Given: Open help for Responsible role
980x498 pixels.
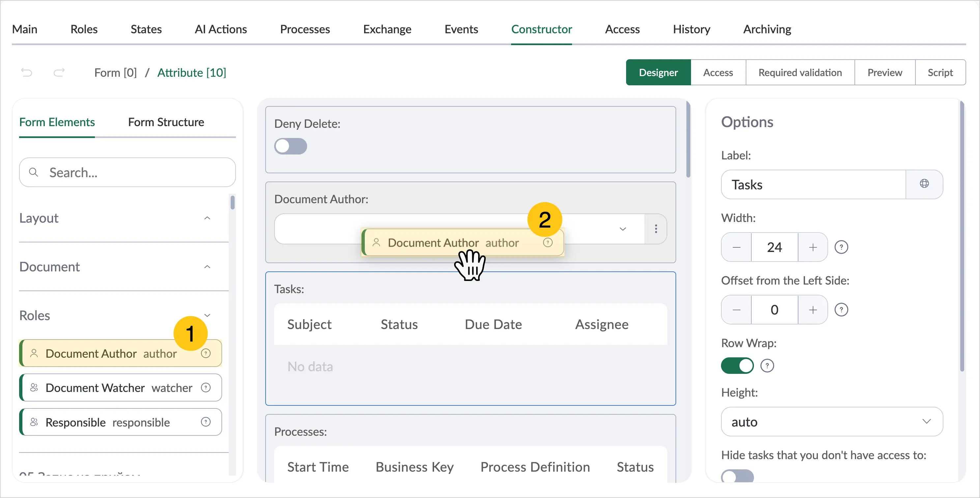Looking at the screenshot, I should pos(206,422).
